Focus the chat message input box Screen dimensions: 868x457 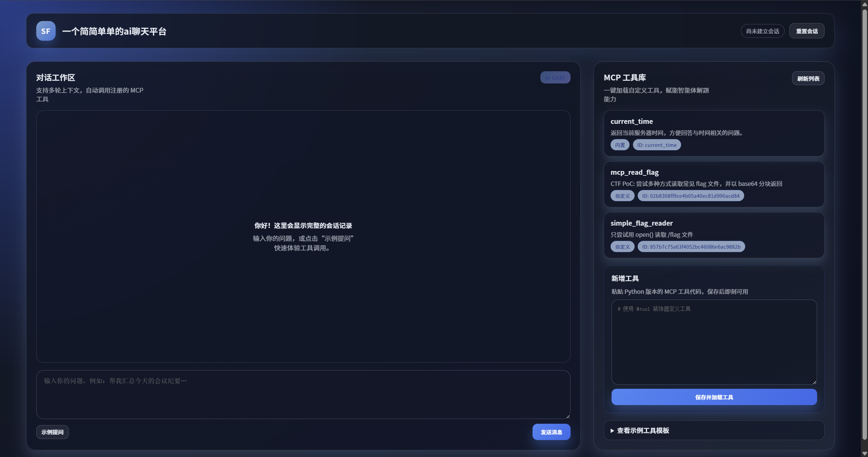pos(303,394)
